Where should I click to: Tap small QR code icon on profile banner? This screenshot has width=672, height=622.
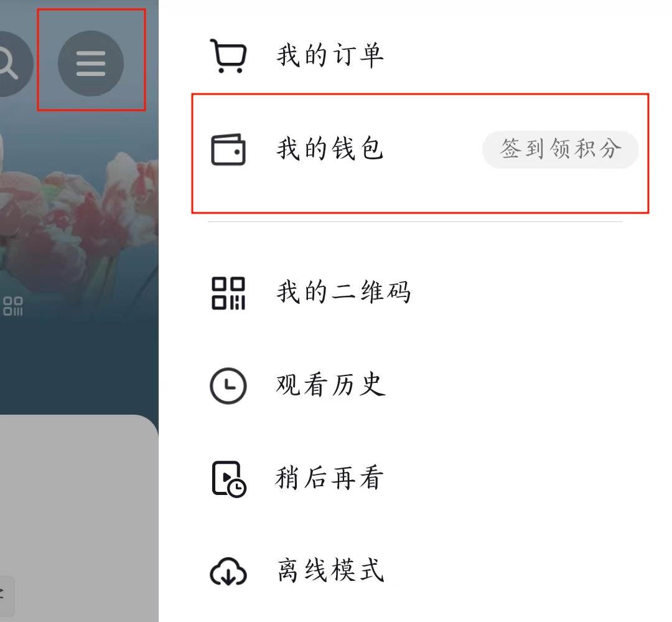[13, 306]
